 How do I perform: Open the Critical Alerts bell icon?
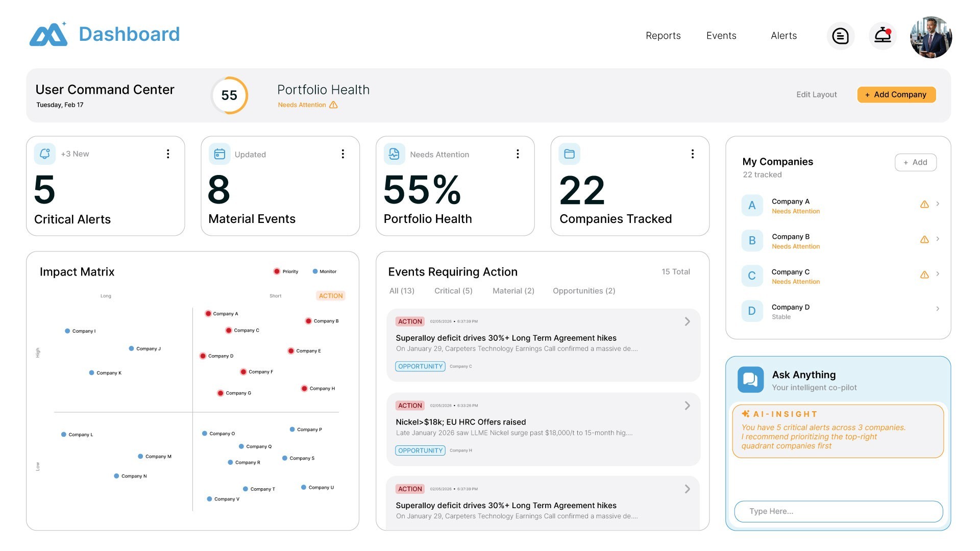pos(45,153)
